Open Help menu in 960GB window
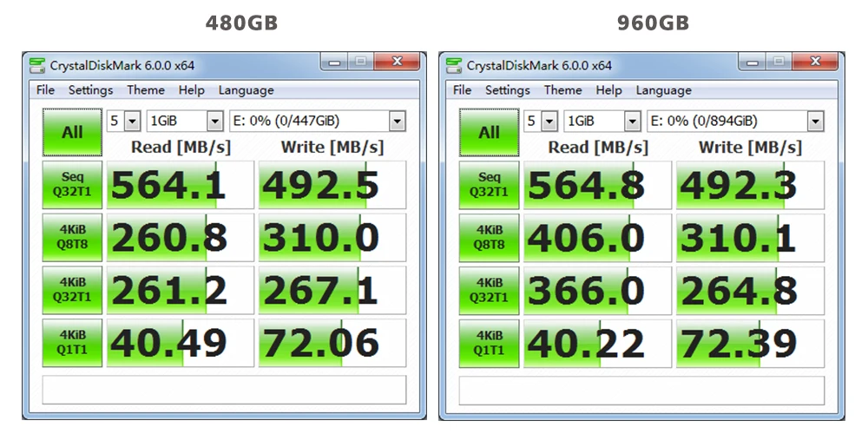 608,90
